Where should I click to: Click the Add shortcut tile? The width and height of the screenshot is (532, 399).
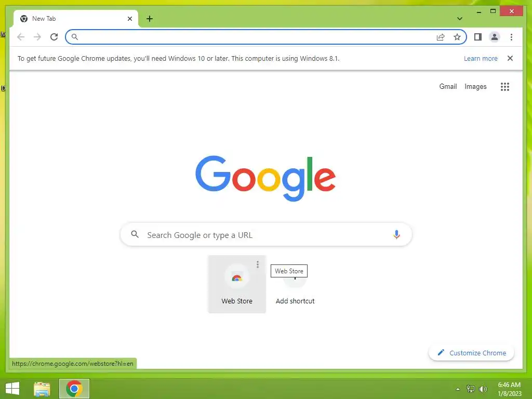295,284
